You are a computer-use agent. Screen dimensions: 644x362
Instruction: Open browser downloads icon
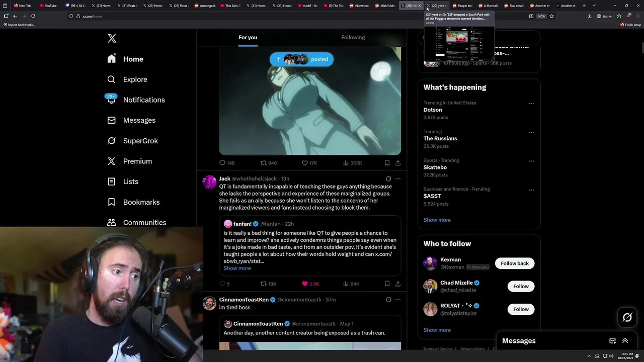point(590,16)
